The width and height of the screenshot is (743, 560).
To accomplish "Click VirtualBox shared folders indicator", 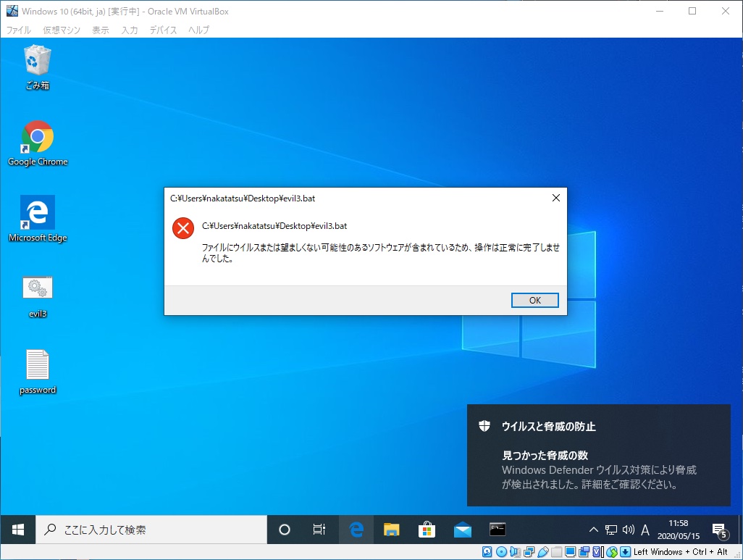I will [557, 552].
